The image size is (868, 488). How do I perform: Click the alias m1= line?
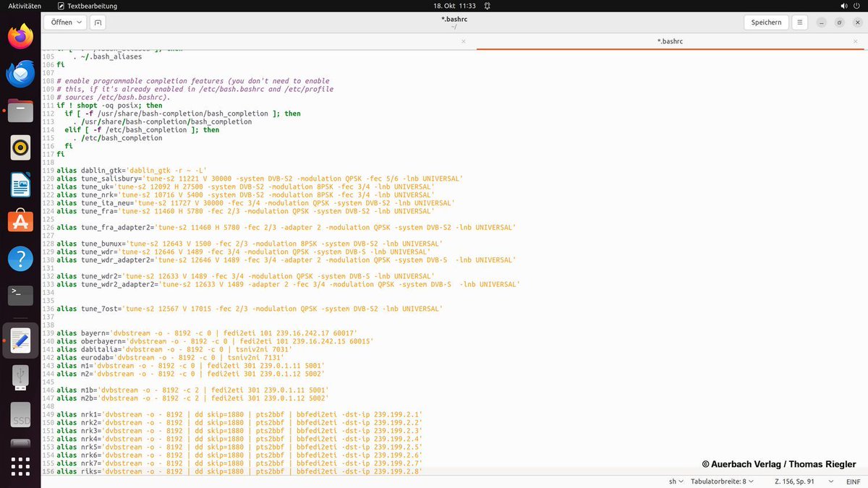[190, 366]
